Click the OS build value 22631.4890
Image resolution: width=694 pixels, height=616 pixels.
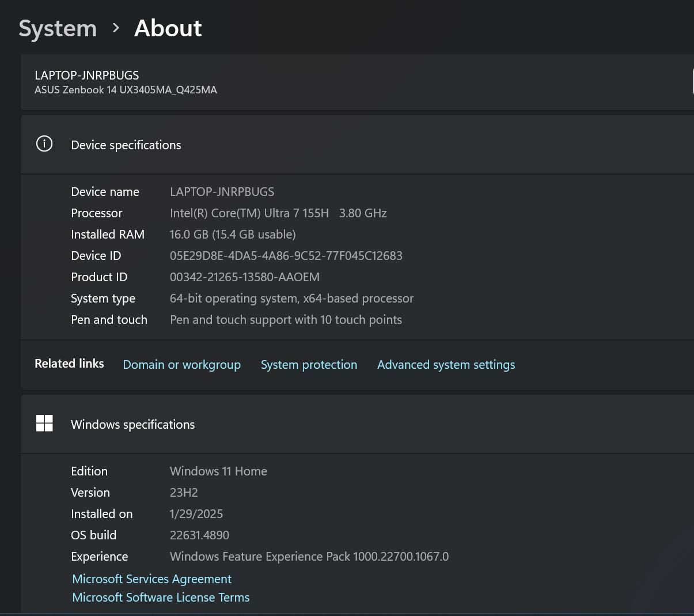[x=199, y=535]
